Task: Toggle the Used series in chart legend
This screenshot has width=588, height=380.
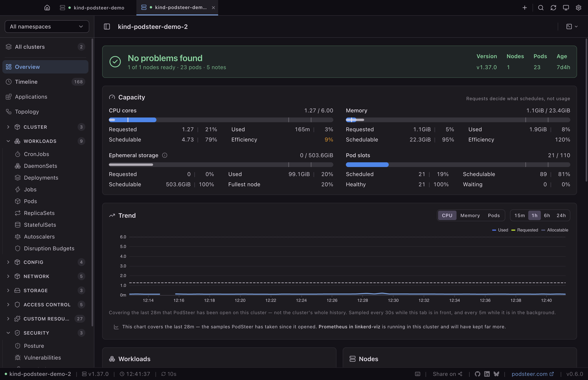Action: [500, 230]
